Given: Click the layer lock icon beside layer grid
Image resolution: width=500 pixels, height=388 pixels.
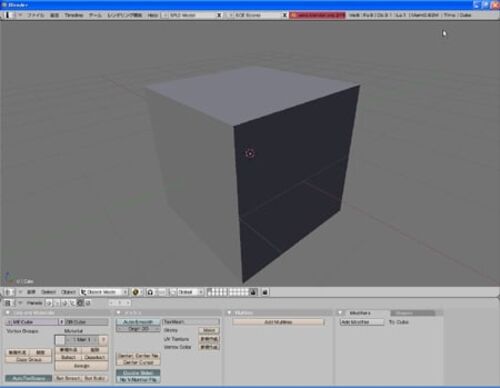Looking at the screenshot, I should pyautogui.click(x=253, y=292).
